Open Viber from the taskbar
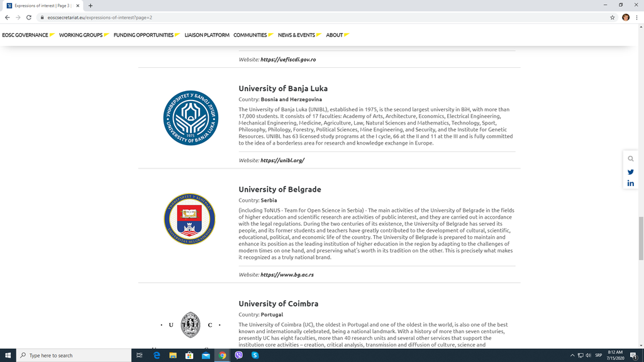Image resolution: width=644 pixels, height=362 pixels. pos(238,355)
